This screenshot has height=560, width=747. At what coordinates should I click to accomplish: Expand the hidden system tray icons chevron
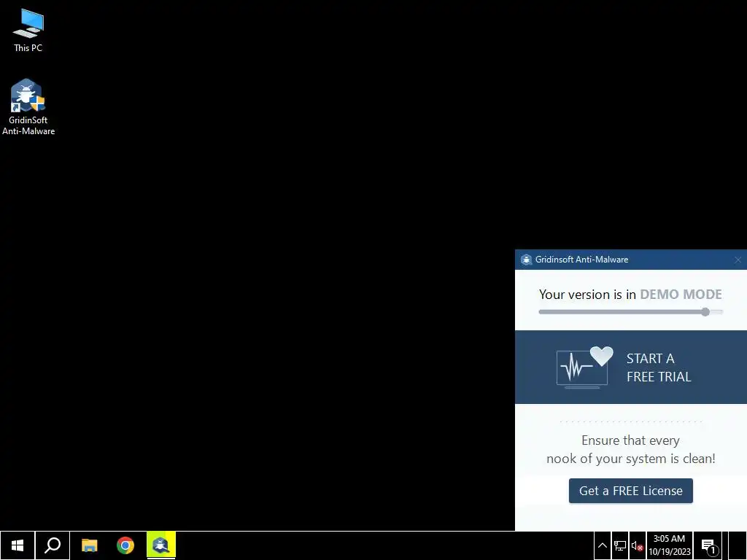(602, 545)
